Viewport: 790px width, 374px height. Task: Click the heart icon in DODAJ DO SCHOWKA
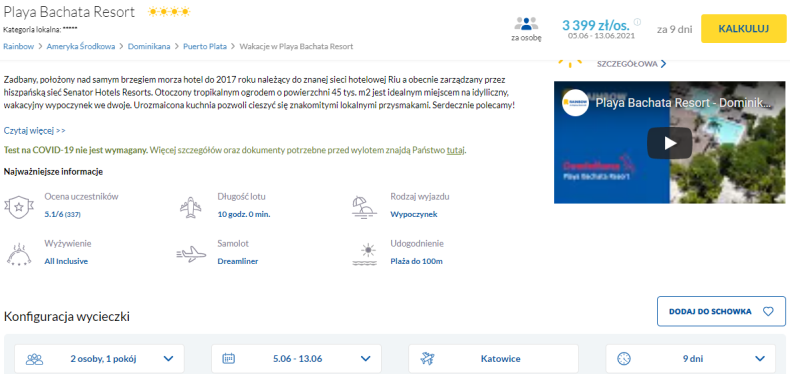(x=768, y=311)
